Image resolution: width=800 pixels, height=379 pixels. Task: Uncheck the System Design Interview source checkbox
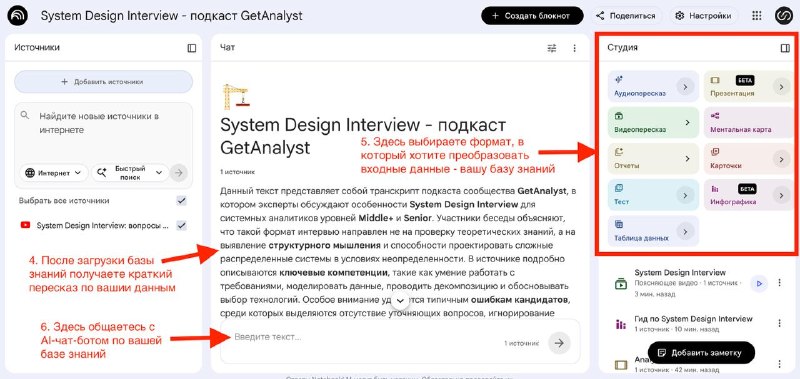coord(181,225)
